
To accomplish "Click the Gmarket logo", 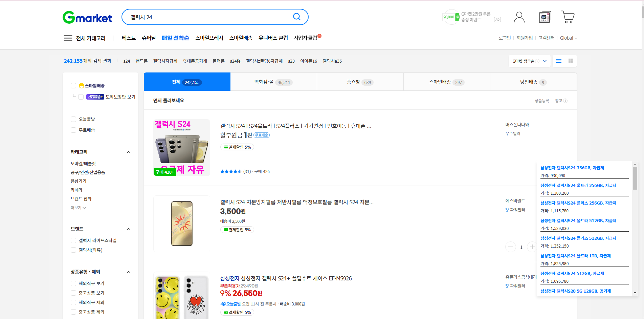I will pyautogui.click(x=87, y=17).
